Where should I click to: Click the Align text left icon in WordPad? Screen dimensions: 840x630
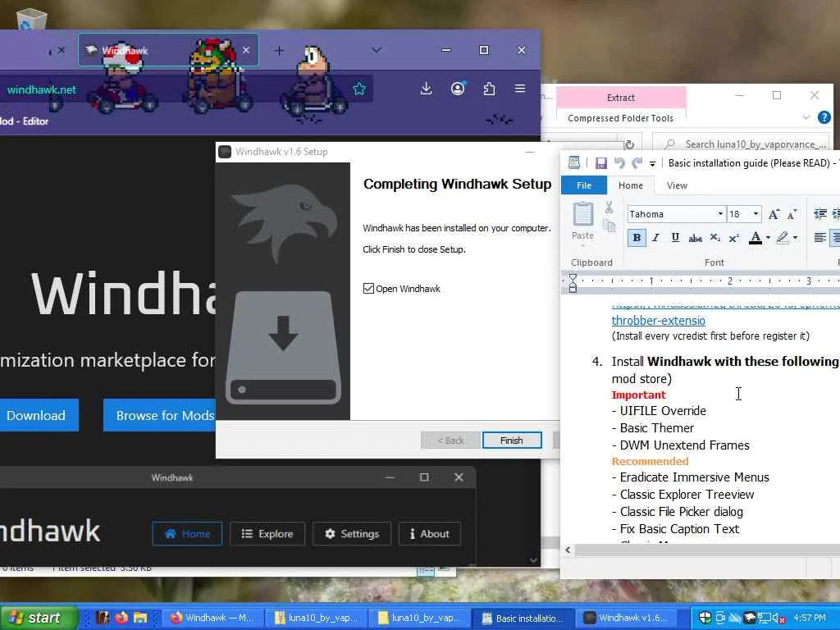tap(819, 238)
